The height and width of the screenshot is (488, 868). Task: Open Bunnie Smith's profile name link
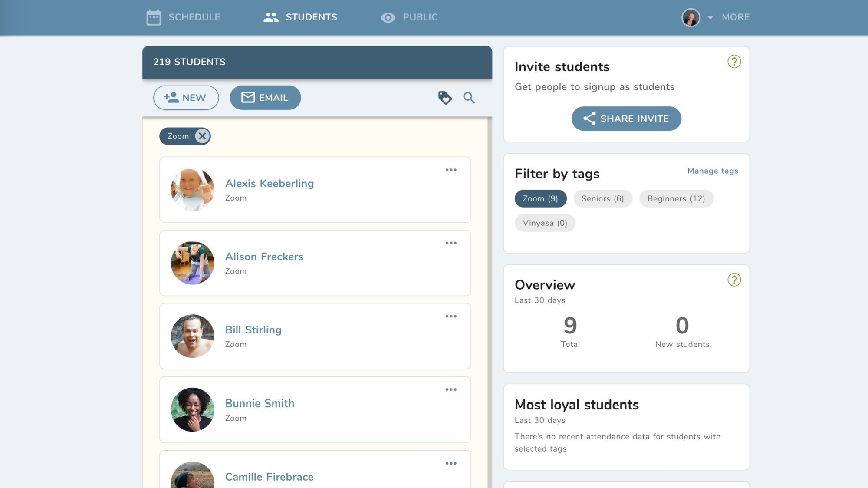coord(260,403)
